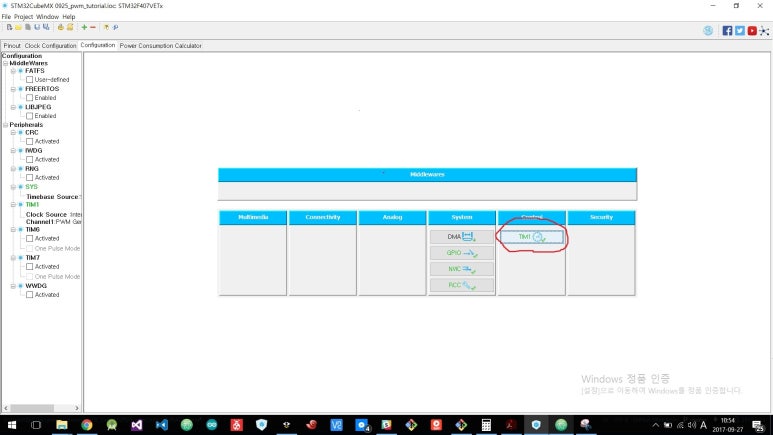This screenshot has width=773, height=435.
Task: Collapse the SYS tree expander
Action: pyautogui.click(x=13, y=187)
